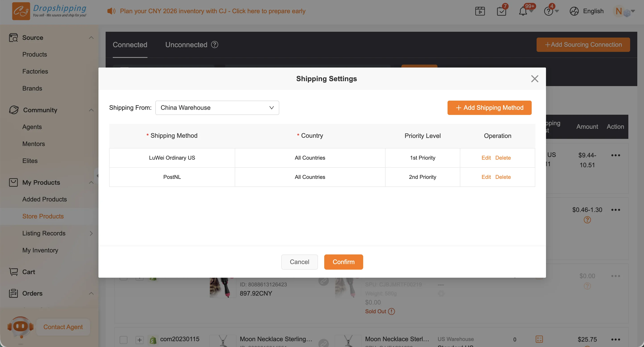This screenshot has height=347, width=644.
Task: Click the Unconnected tab help icon
Action: (x=215, y=44)
